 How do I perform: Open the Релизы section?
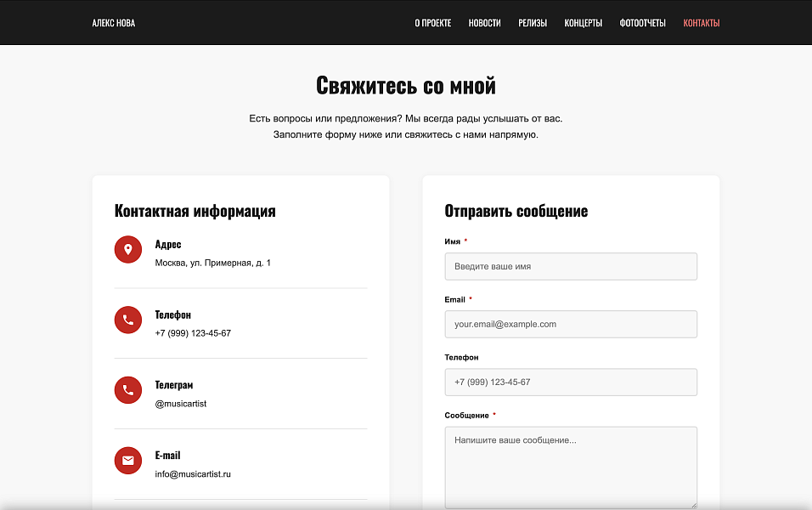(x=533, y=23)
